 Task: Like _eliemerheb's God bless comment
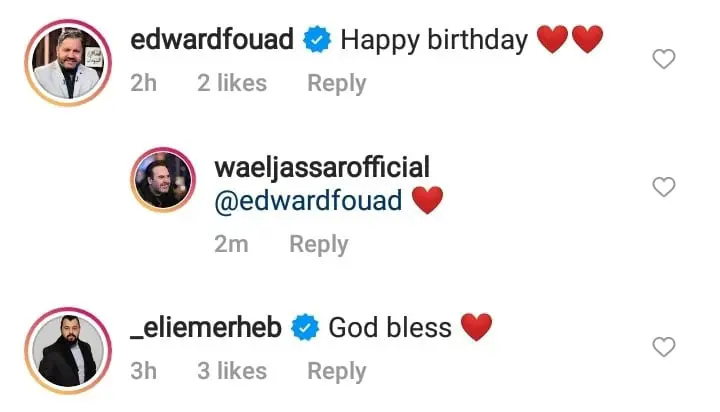664,347
